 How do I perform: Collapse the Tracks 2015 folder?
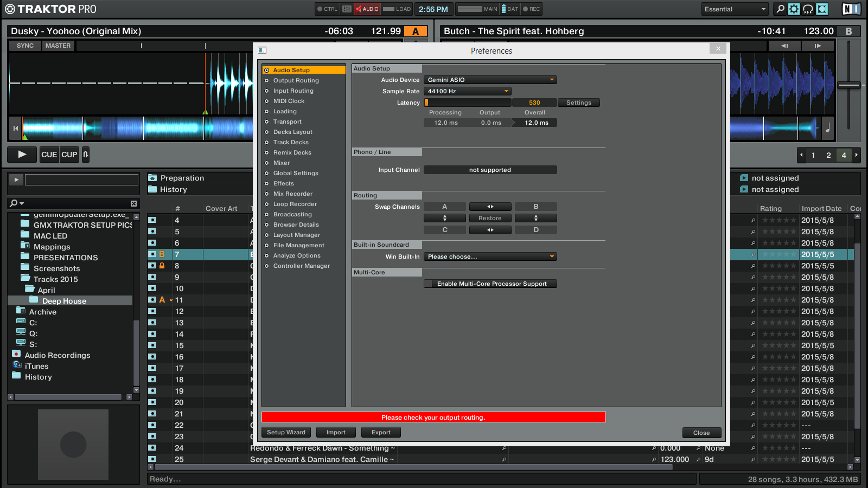pos(25,278)
